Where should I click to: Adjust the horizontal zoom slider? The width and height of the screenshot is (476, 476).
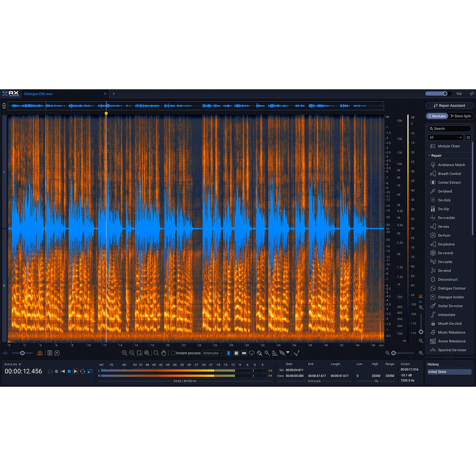[x=403, y=353]
